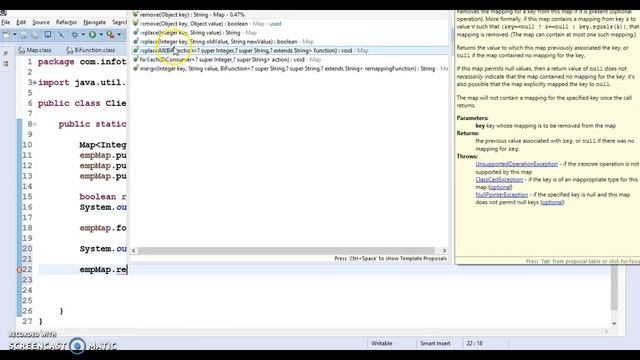The image size is (640, 360).
Task: Open the ClassCastException Javadoc link
Action: click(499, 180)
